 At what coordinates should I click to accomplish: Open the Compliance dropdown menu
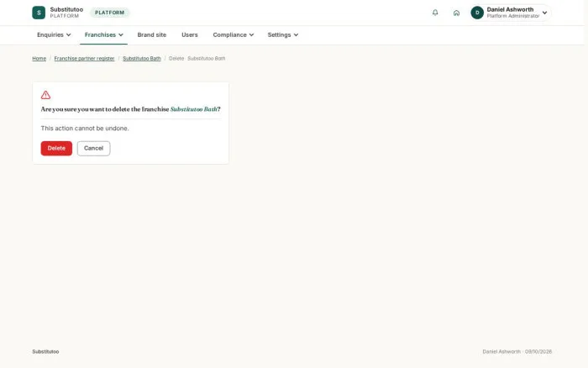click(x=234, y=35)
